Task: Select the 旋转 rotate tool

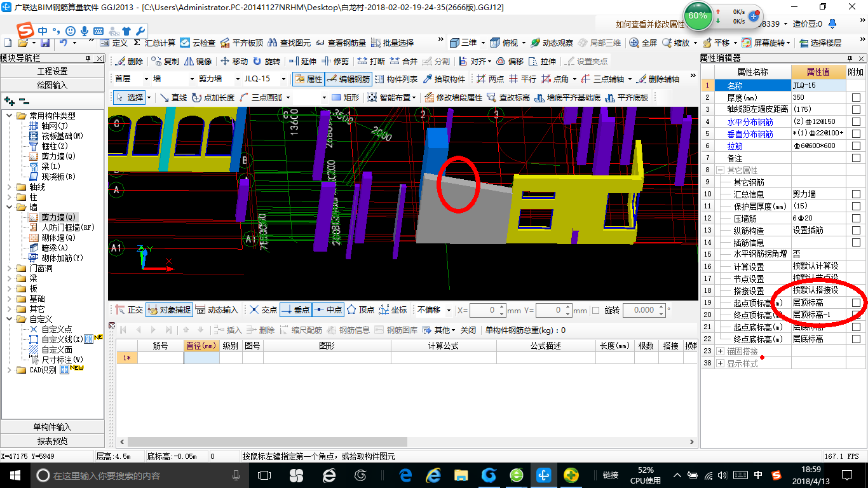Action: click(266, 62)
